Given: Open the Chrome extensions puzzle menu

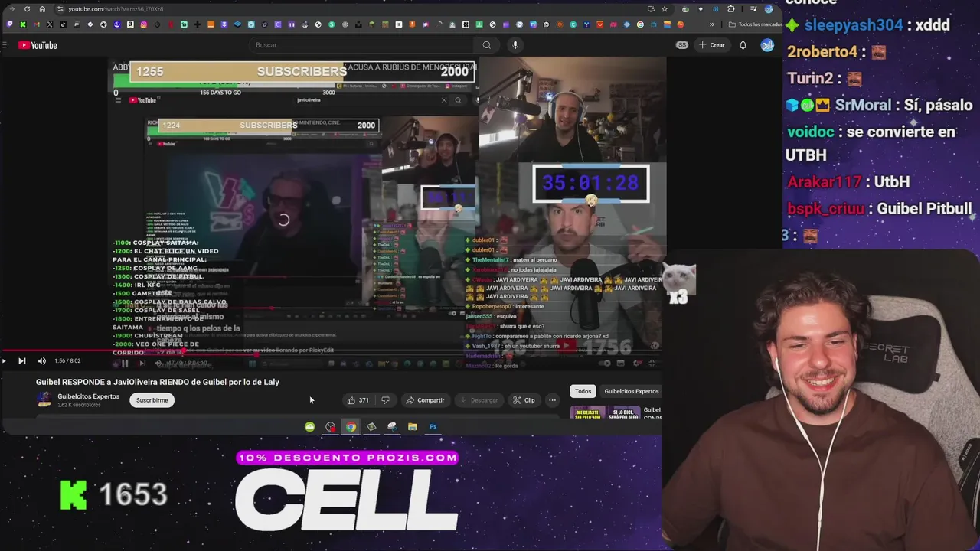Looking at the screenshot, I should [731, 9].
